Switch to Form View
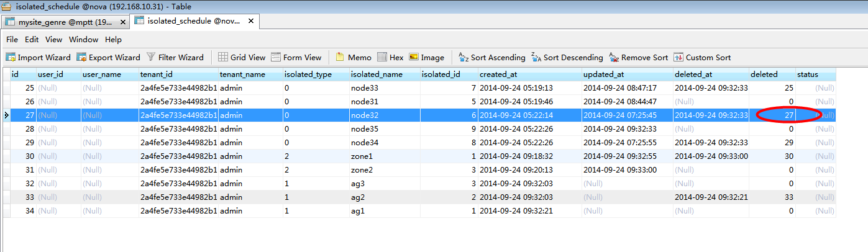The height and width of the screenshot is (252, 868). coord(296,57)
